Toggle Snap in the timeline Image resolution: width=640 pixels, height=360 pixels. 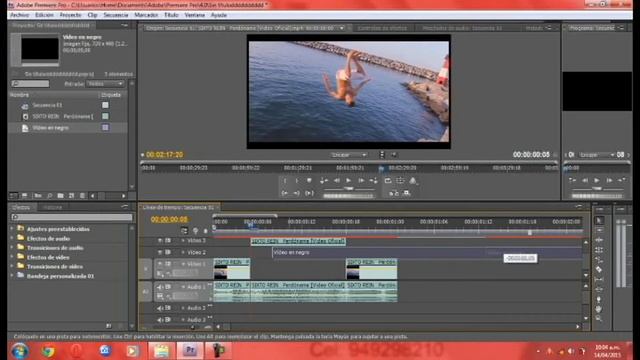tap(184, 231)
